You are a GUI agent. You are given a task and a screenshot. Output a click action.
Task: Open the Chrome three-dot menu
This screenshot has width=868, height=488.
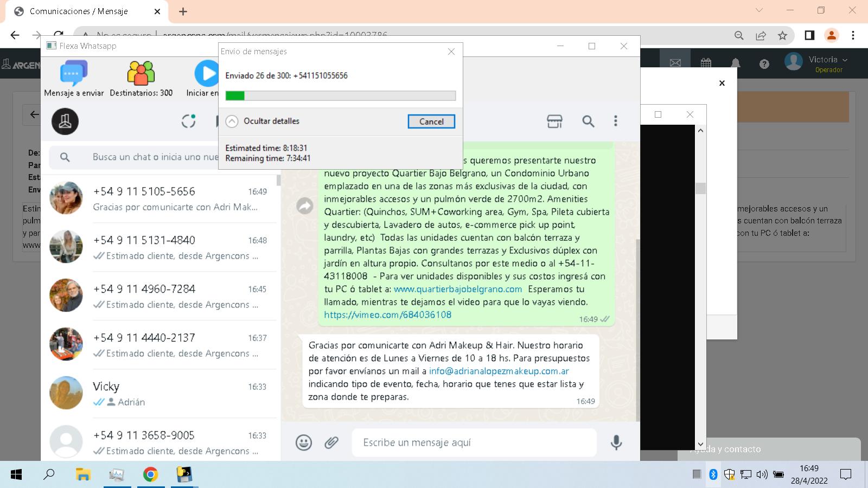pyautogui.click(x=853, y=35)
